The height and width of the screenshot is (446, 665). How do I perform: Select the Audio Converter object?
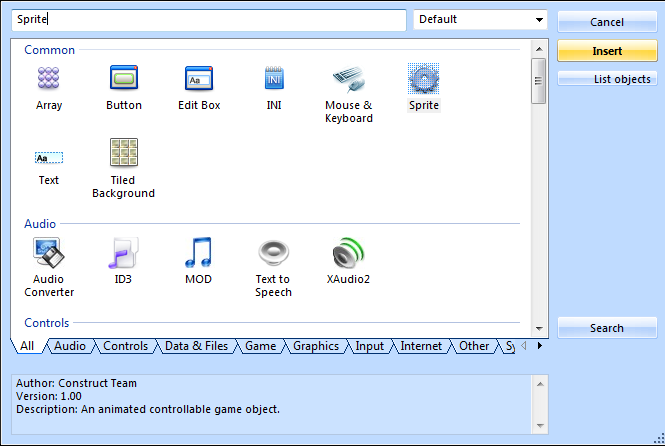[48, 253]
